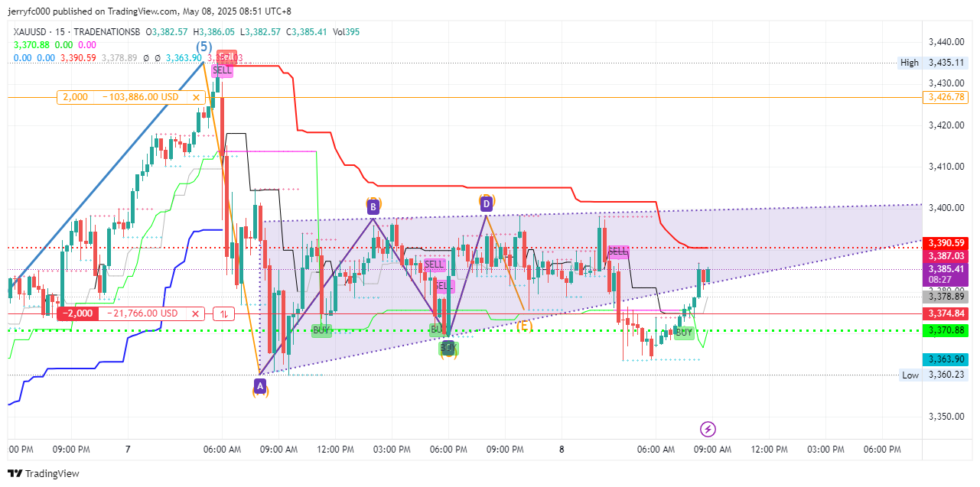Select the blue (5) wave label
980x487 pixels.
(204, 47)
